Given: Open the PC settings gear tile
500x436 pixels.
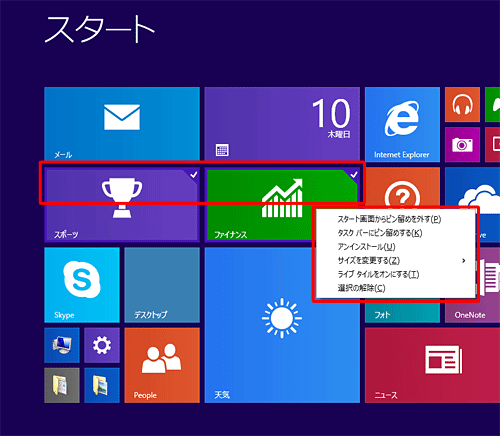Looking at the screenshot, I should (102, 345).
